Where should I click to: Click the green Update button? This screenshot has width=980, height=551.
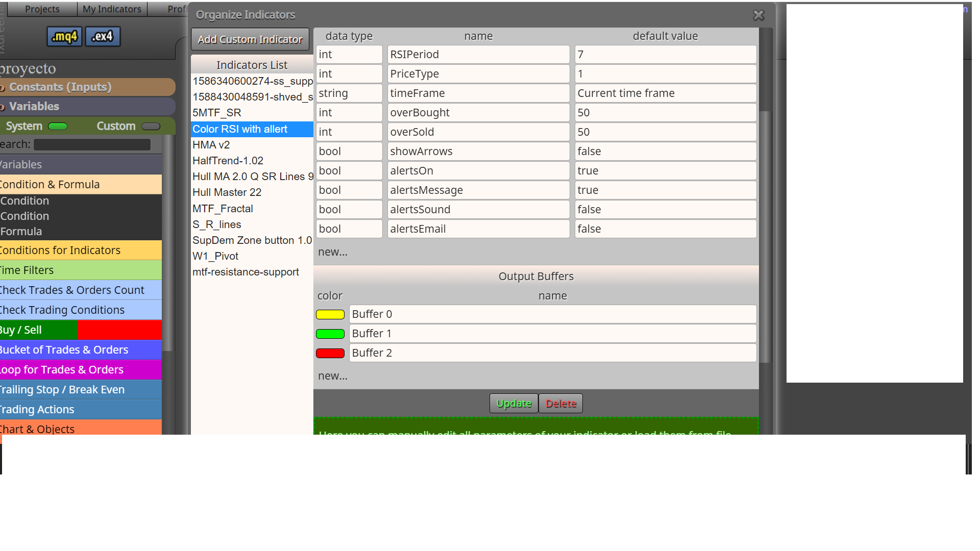[x=513, y=403]
